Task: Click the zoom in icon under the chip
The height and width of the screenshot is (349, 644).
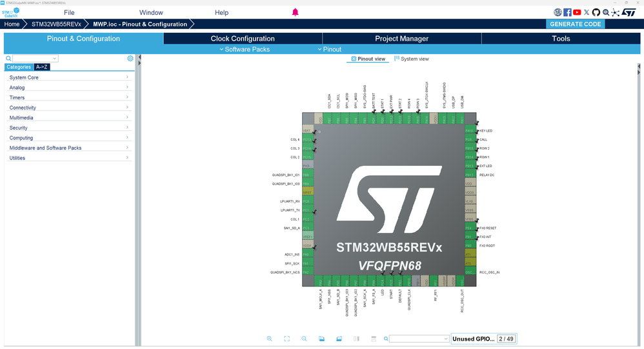Action: [x=270, y=339]
